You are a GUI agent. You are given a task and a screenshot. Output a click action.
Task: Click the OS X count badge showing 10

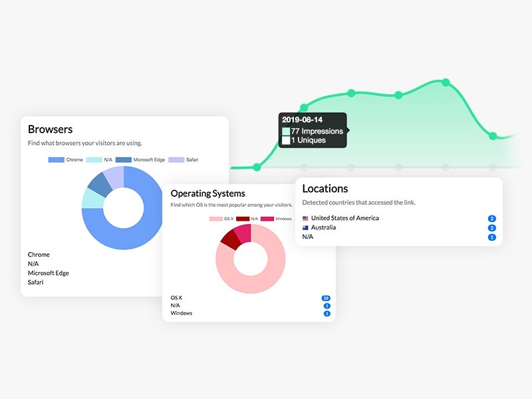326,298
